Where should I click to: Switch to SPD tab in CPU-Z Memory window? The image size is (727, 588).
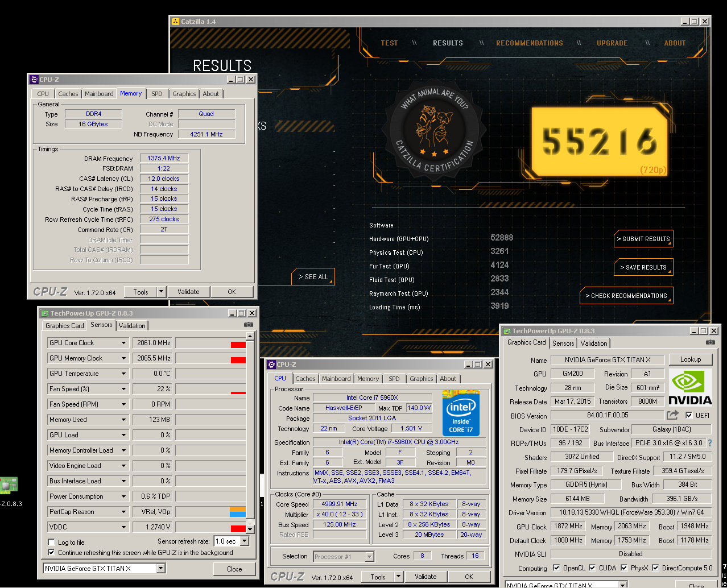click(157, 94)
